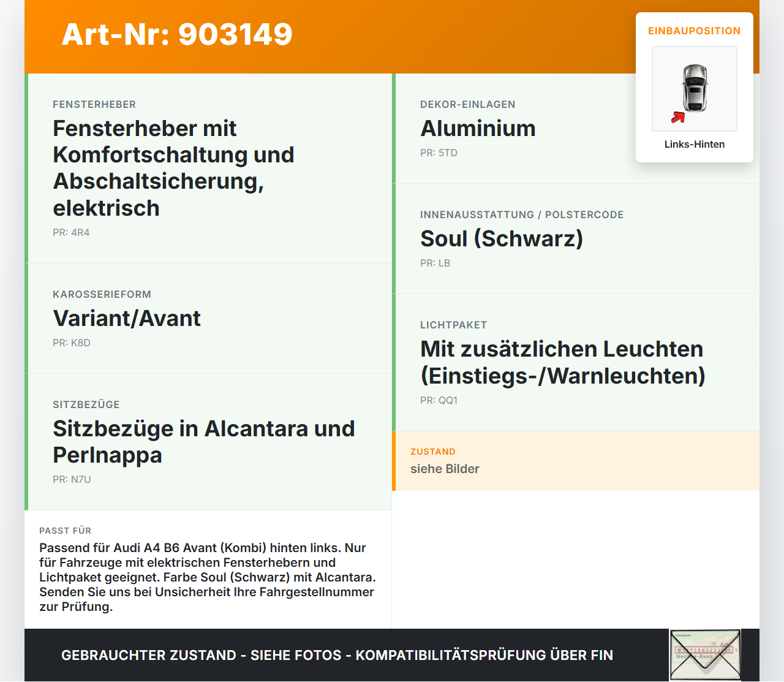
Task: Click the SITZBEZÜGE label
Action: pos(86,404)
